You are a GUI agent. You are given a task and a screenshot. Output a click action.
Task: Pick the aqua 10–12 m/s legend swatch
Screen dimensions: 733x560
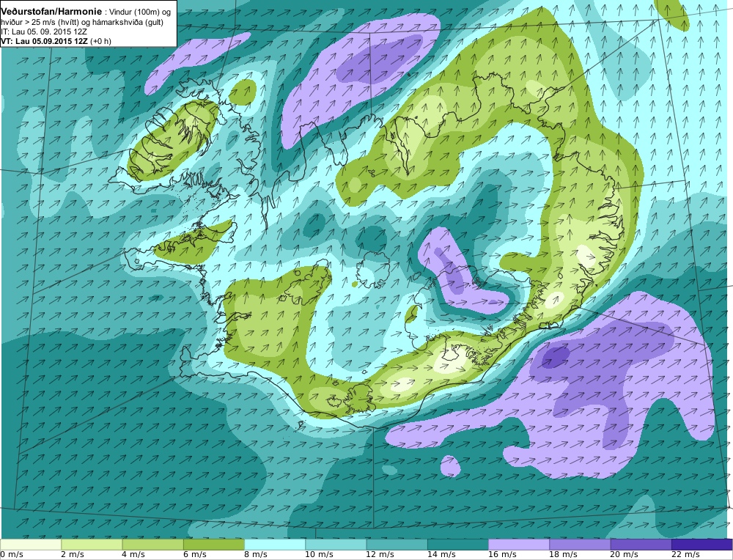(x=336, y=545)
